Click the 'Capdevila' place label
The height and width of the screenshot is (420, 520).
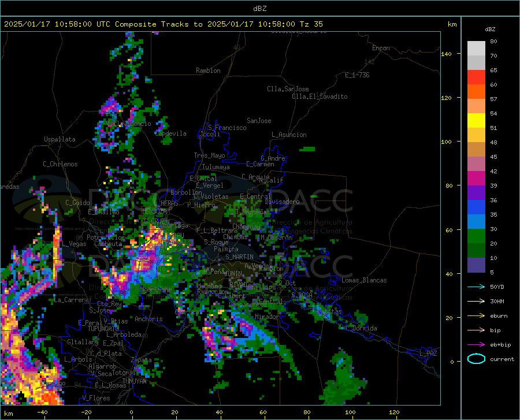[x=171, y=133]
